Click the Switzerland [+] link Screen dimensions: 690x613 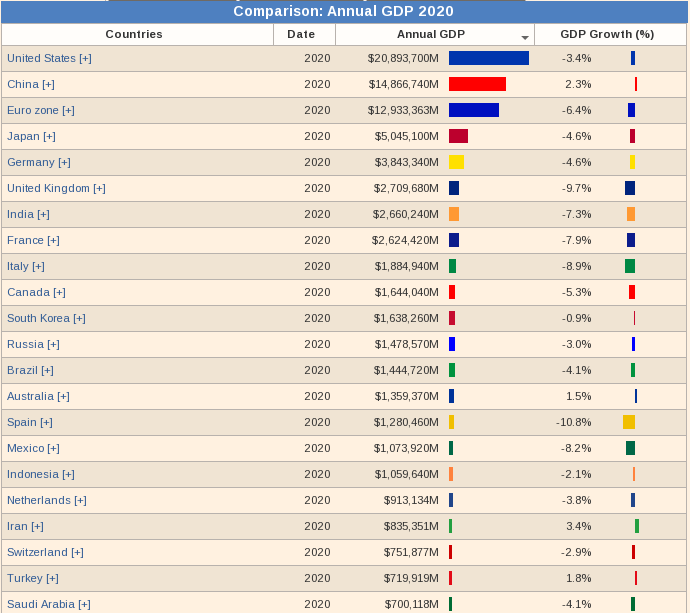tap(45, 552)
